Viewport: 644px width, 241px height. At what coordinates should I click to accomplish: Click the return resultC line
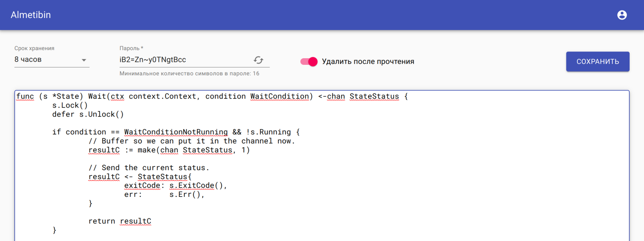pyautogui.click(x=119, y=221)
